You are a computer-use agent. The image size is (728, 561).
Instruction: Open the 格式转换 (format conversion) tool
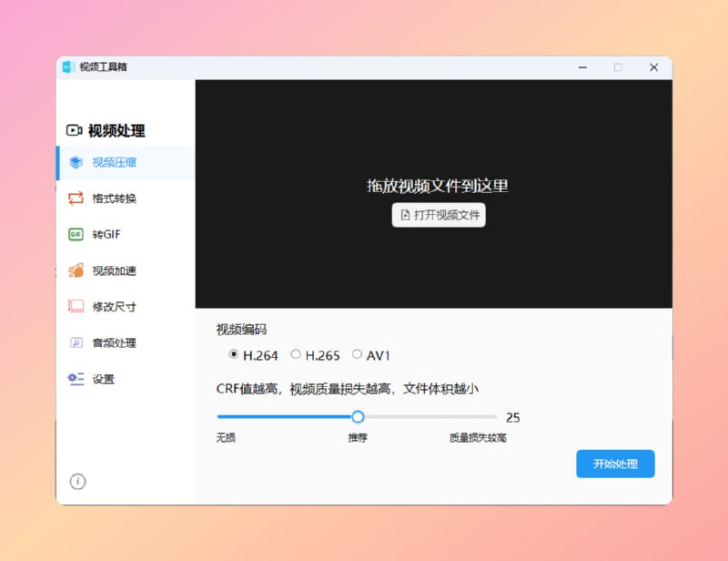100,199
